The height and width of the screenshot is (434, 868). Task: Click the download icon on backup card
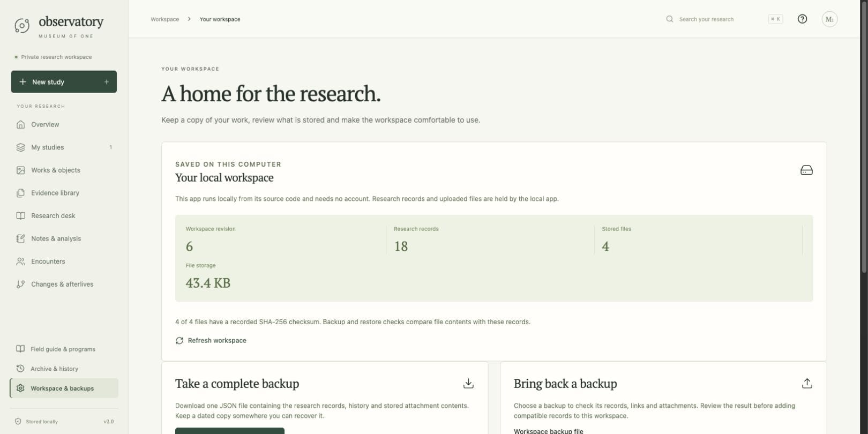(x=468, y=384)
